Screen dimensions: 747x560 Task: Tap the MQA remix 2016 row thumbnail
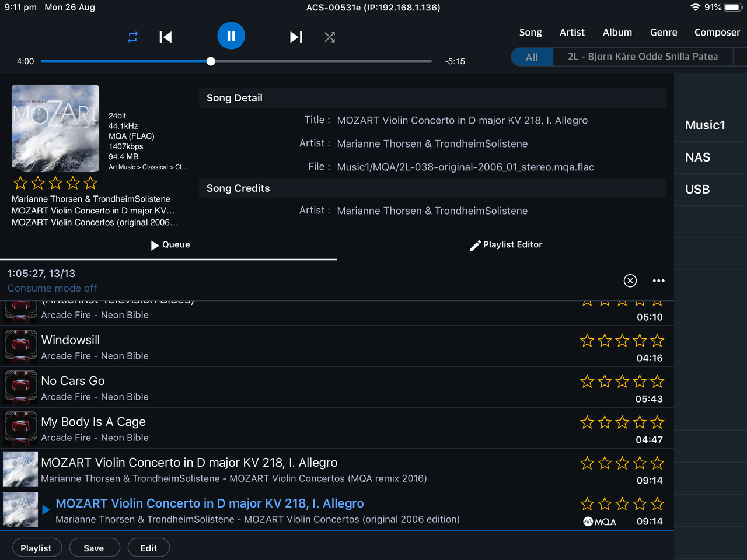click(20, 469)
